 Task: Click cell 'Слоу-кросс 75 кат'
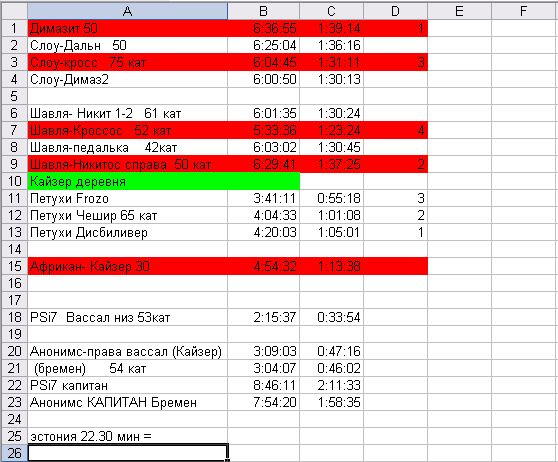127,62
